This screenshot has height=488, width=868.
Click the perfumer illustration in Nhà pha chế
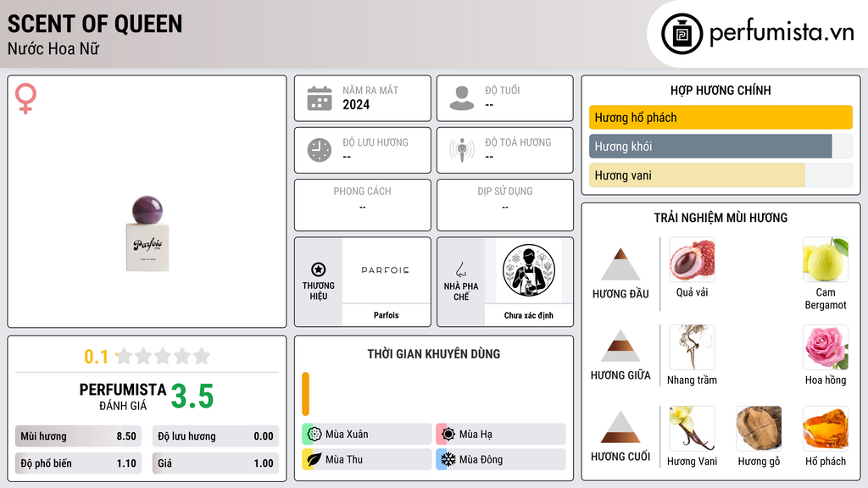tap(529, 270)
